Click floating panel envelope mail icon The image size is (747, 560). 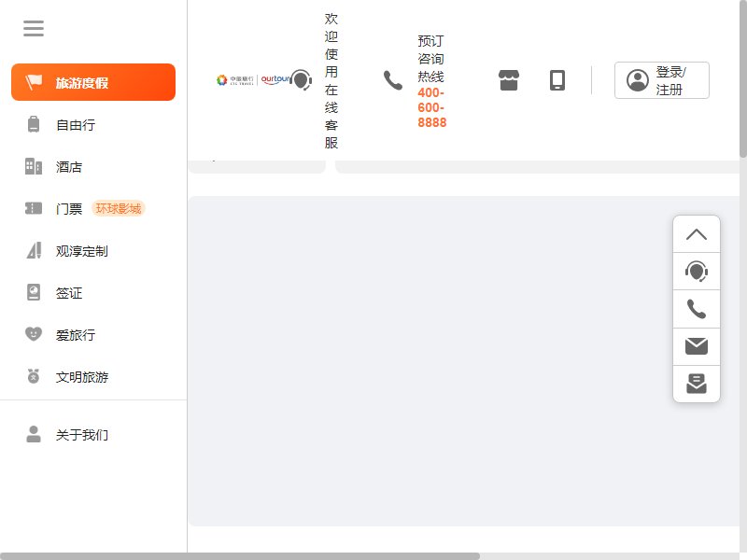tap(697, 346)
